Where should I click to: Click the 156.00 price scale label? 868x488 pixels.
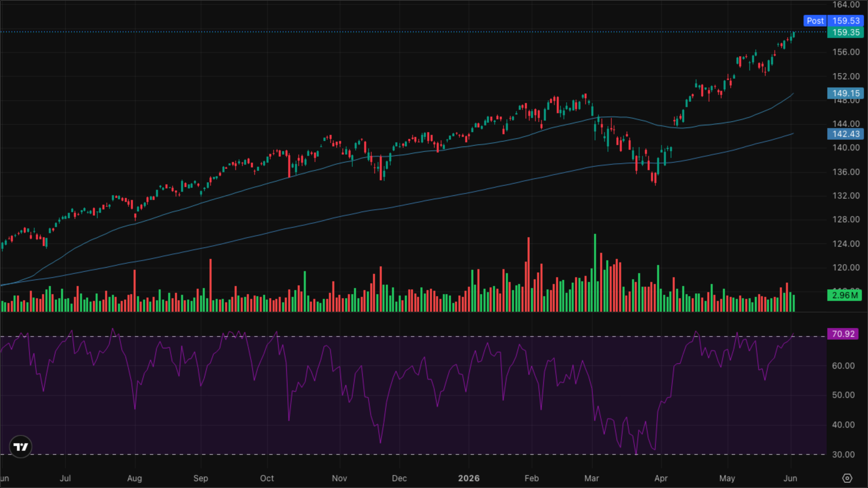[x=846, y=52]
